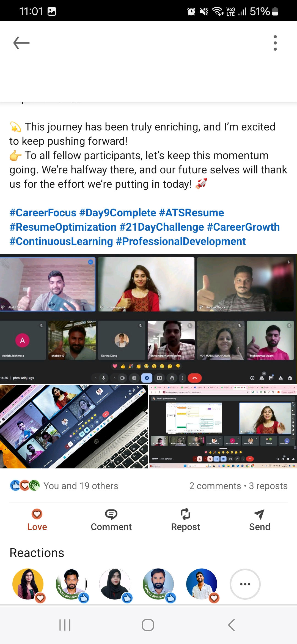Open first reactor's profile with yellow background
The height and width of the screenshot is (644, 297).
(x=28, y=584)
